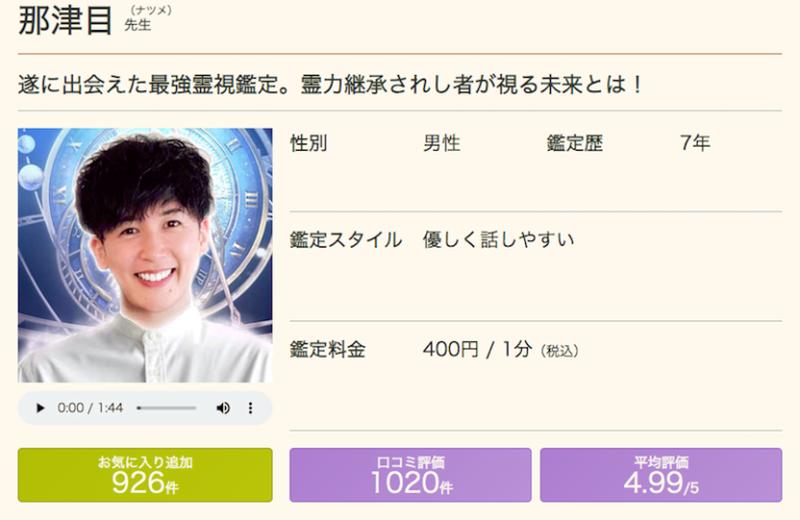Click the 0:00 / 1:44 time display
Image resolution: width=800 pixels, height=520 pixels.
(x=90, y=408)
